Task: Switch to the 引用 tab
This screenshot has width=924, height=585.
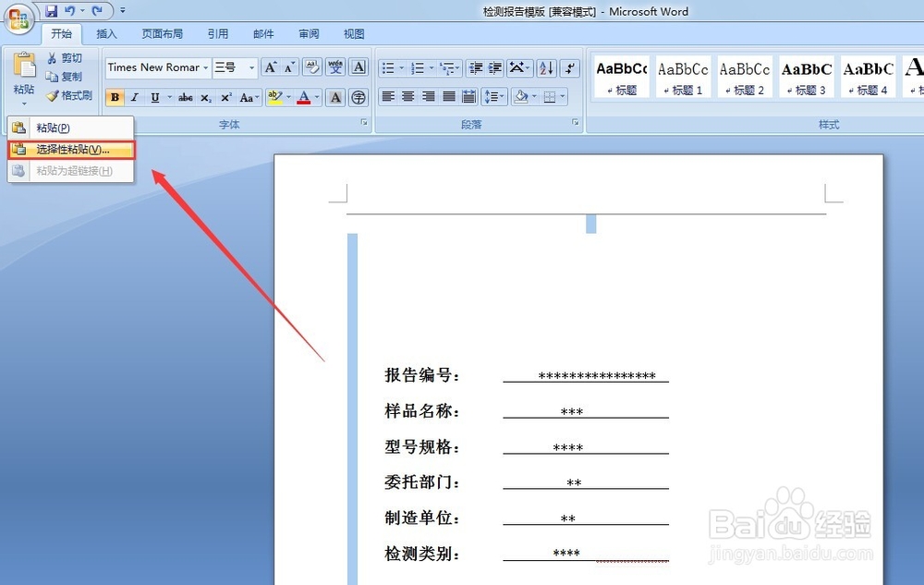Action: 218,34
